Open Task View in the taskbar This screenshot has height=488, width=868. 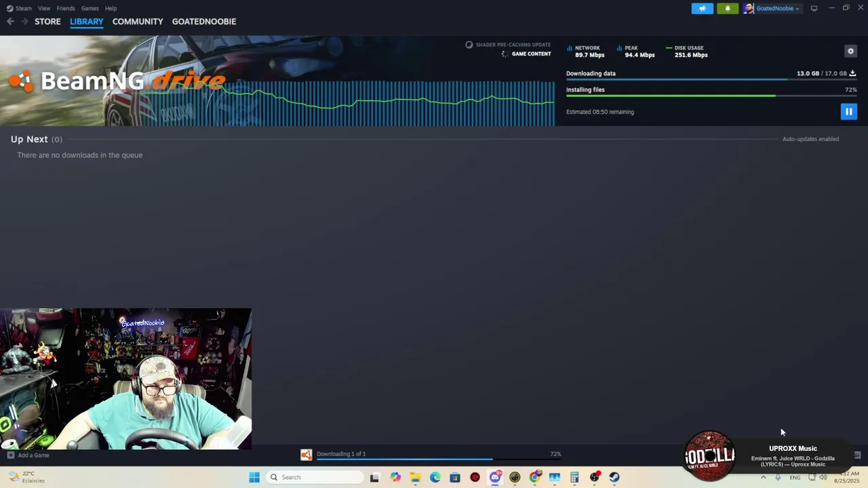point(374,477)
